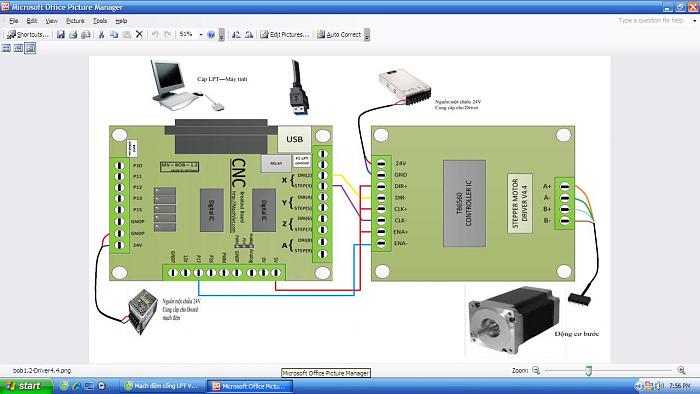Image resolution: width=700 pixels, height=394 pixels.
Task: Click the Rotate Right icon
Action: 249,34
